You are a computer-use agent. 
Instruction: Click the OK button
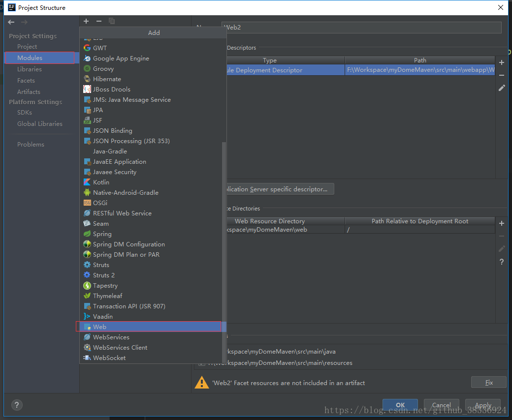click(400, 405)
